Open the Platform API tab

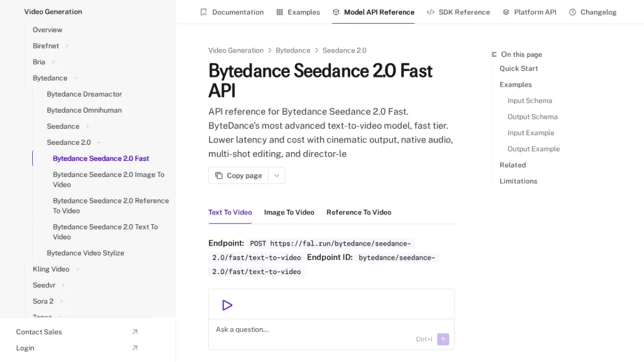pyautogui.click(x=530, y=12)
